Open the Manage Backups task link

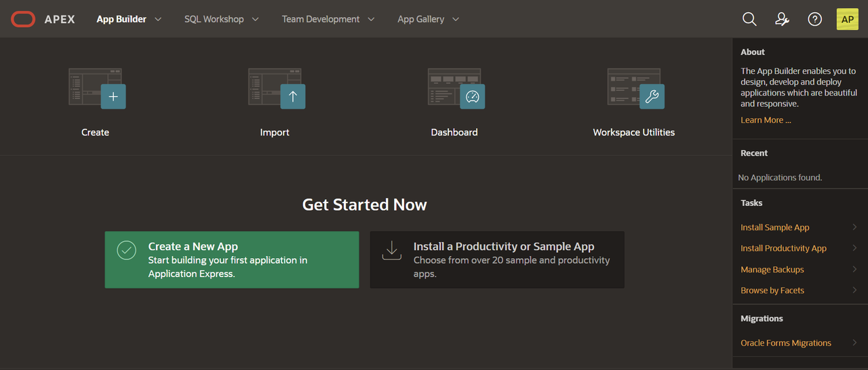pos(772,270)
